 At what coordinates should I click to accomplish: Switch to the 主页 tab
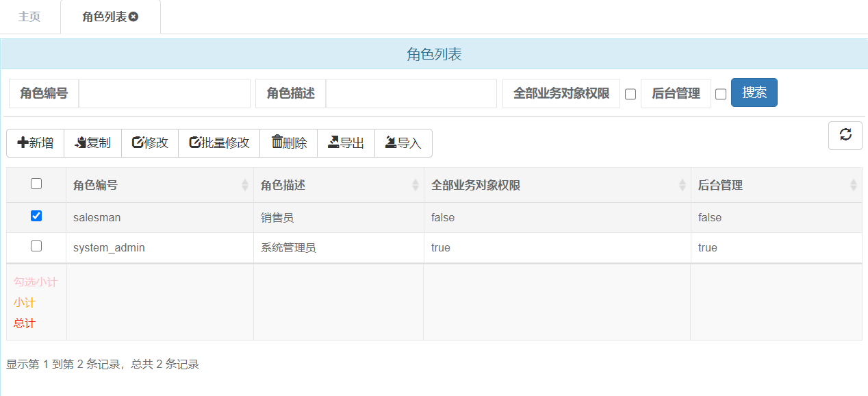[29, 16]
